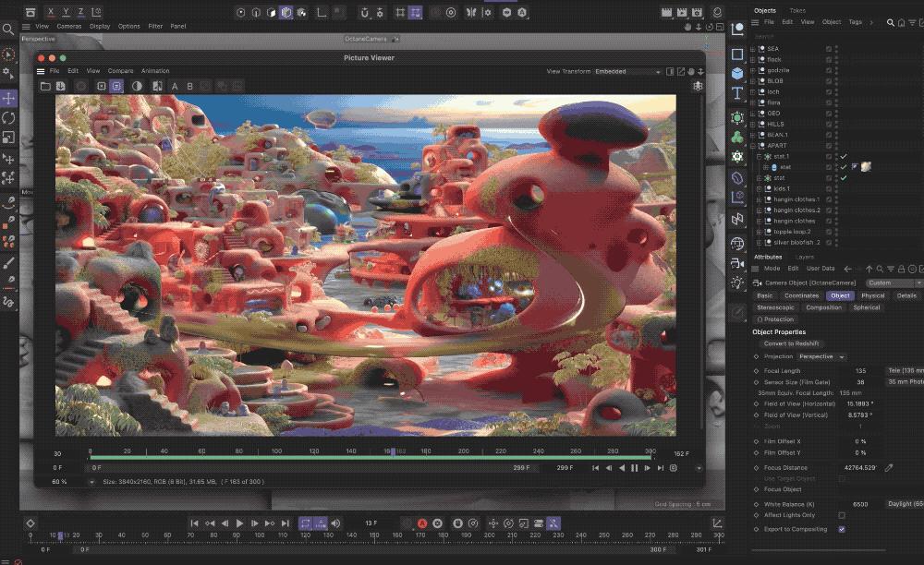Open the Compare menu in Picture Viewer
Screen dimensions: 924x565
[x=120, y=71]
